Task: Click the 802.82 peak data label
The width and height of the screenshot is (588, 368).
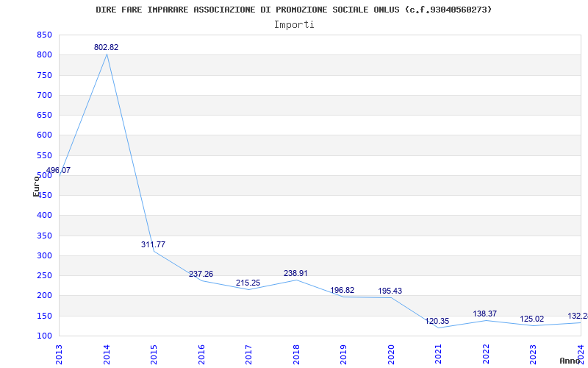Action: tap(106, 47)
